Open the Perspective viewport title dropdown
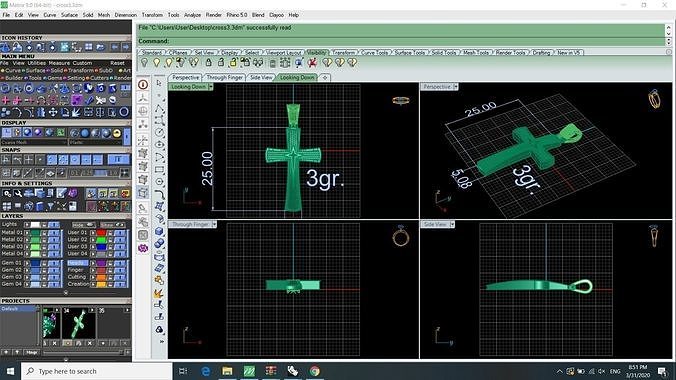 [x=456, y=87]
